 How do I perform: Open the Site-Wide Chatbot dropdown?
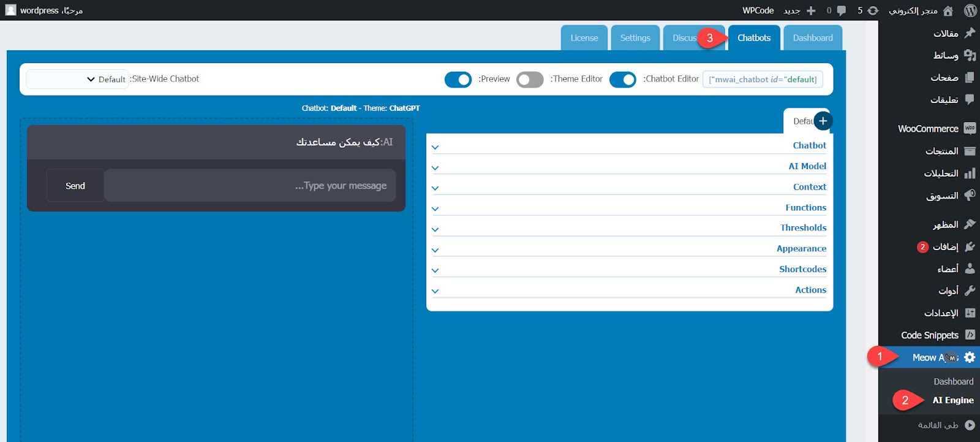(77, 79)
